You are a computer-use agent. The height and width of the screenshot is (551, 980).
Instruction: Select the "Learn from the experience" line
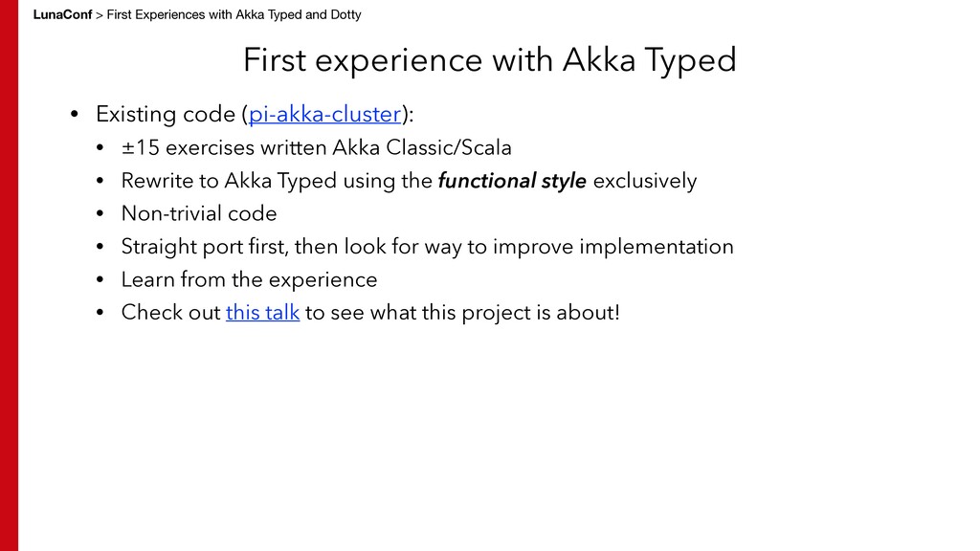click(249, 279)
